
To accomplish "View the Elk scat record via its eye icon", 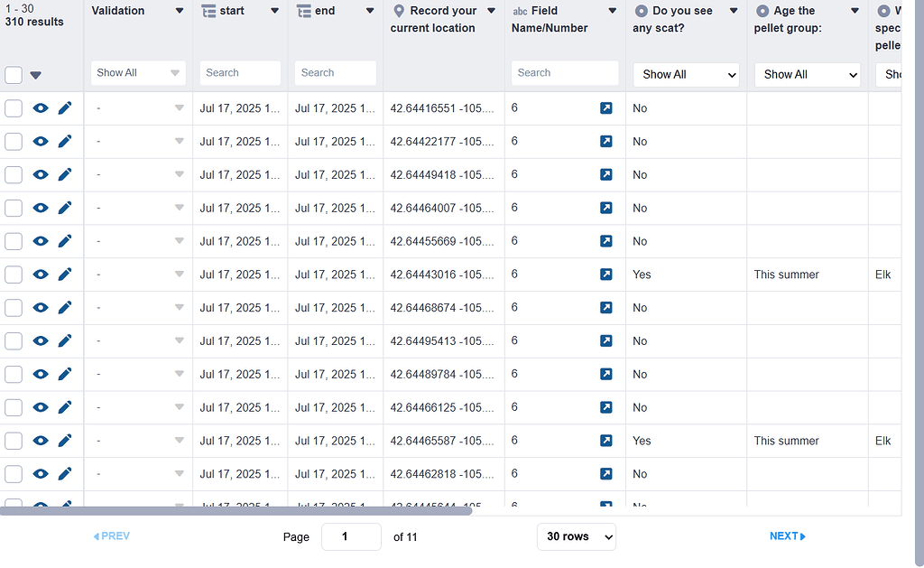I will coord(40,274).
